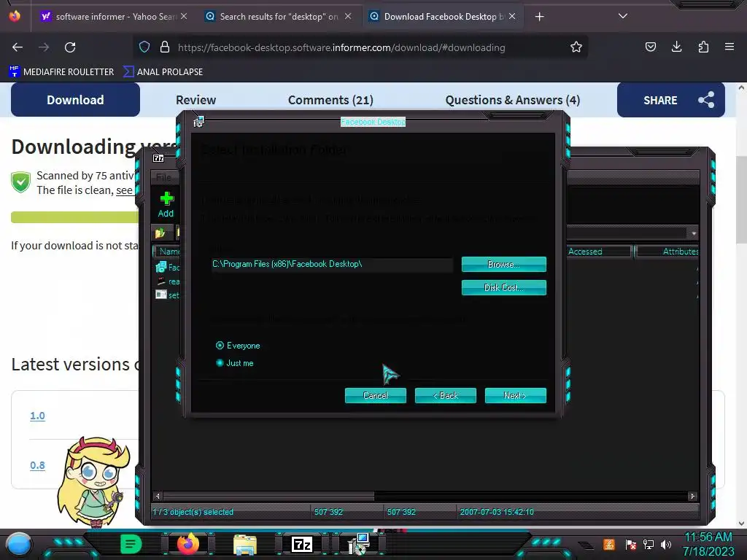The image size is (747, 560).
Task: Open the File menu in 7-Zip
Action: (x=163, y=177)
